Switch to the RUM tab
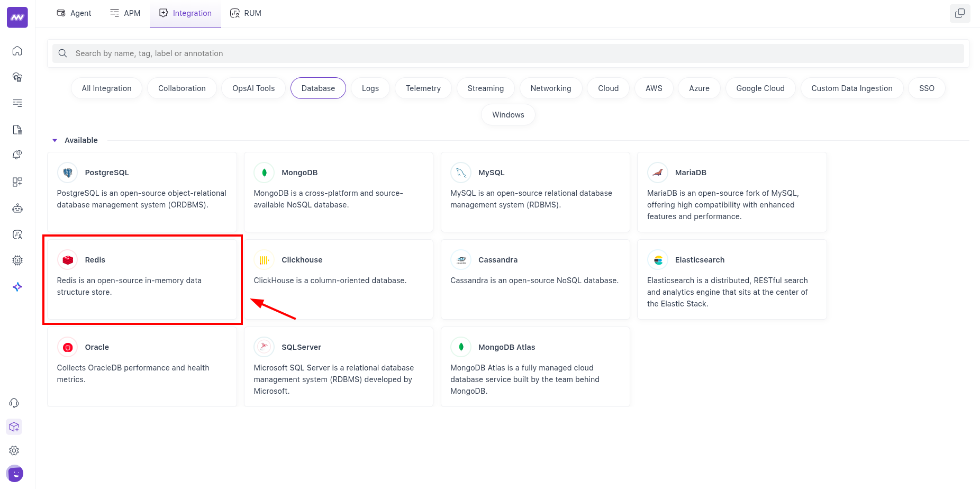The image size is (980, 489). click(x=246, y=13)
